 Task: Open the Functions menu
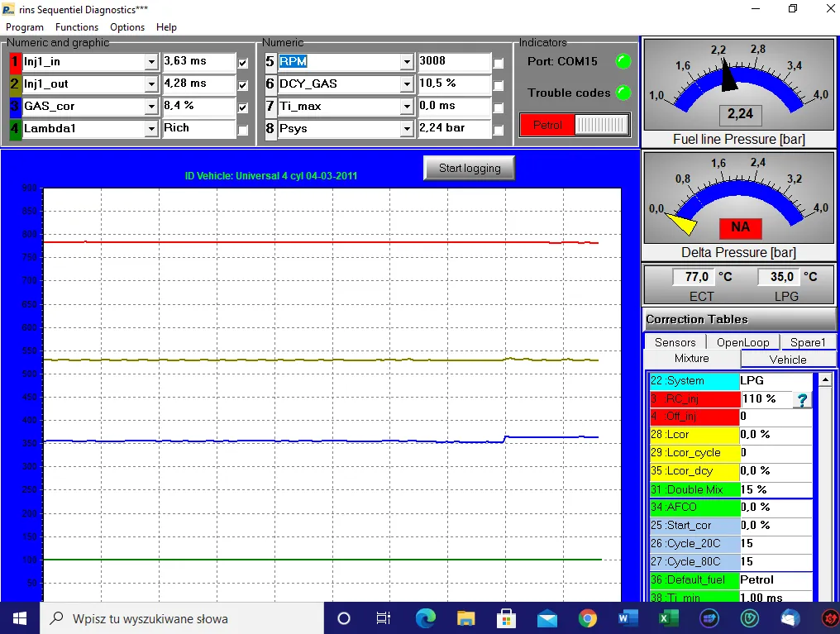[77, 27]
